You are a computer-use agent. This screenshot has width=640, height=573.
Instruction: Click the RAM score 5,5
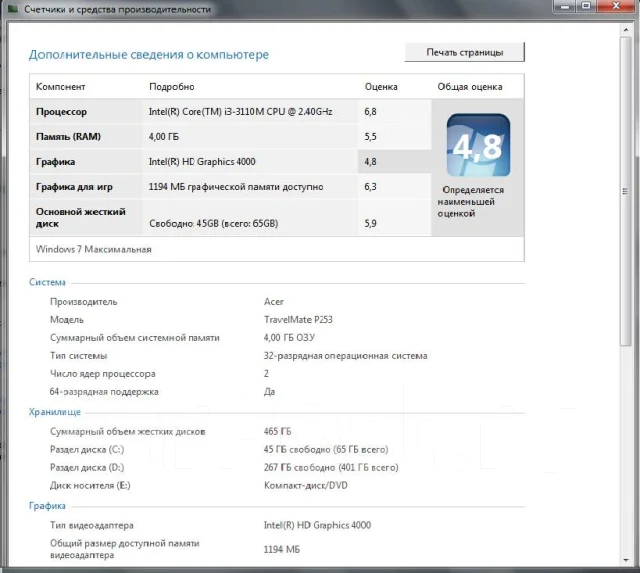tap(370, 137)
